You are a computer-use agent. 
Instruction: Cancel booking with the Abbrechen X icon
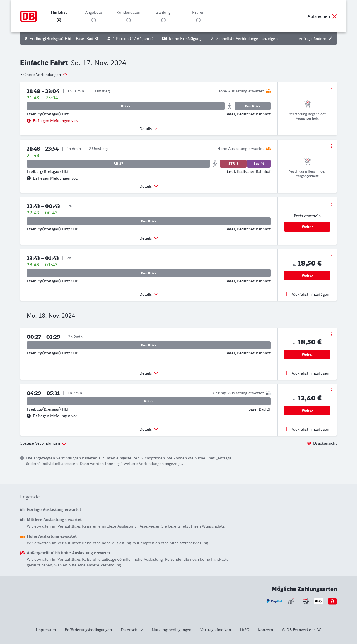[334, 16]
